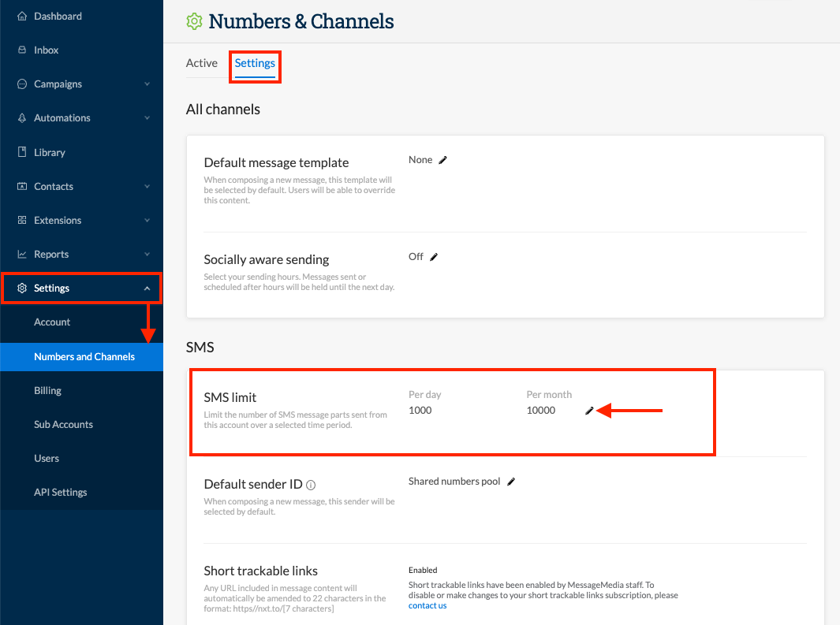
Task: Click the Campaigns speech bubble icon
Action: click(x=22, y=84)
